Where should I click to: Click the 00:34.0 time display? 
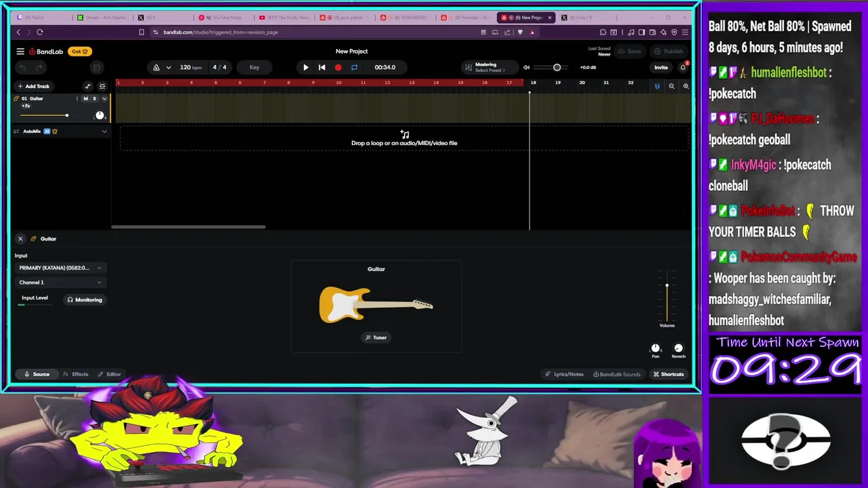(x=384, y=67)
